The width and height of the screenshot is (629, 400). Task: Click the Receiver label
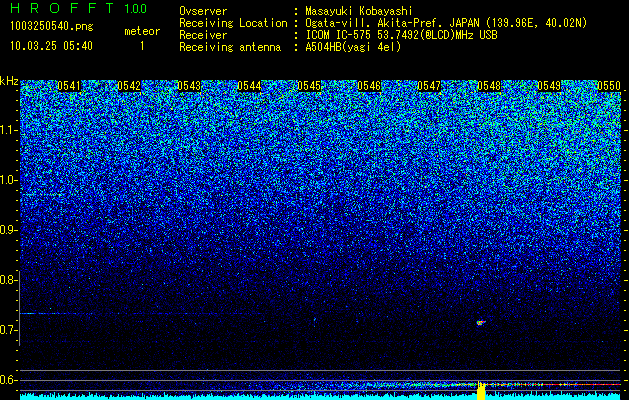click(x=203, y=35)
